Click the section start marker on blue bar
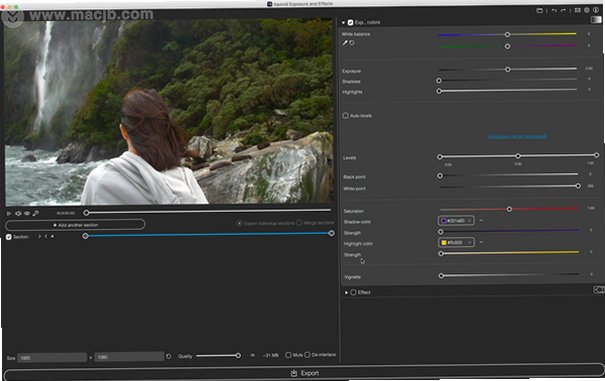Viewport: 605px width, 381px height. pyautogui.click(x=85, y=236)
